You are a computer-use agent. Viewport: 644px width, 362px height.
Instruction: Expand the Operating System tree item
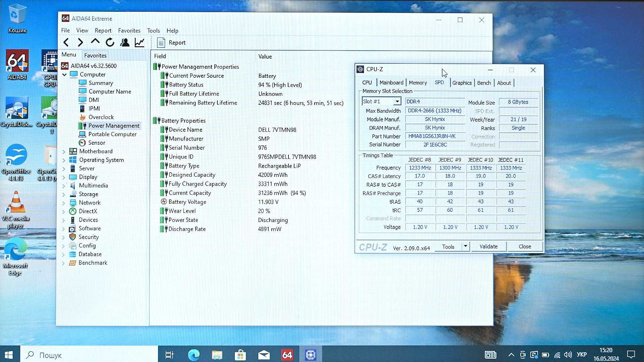(x=65, y=160)
